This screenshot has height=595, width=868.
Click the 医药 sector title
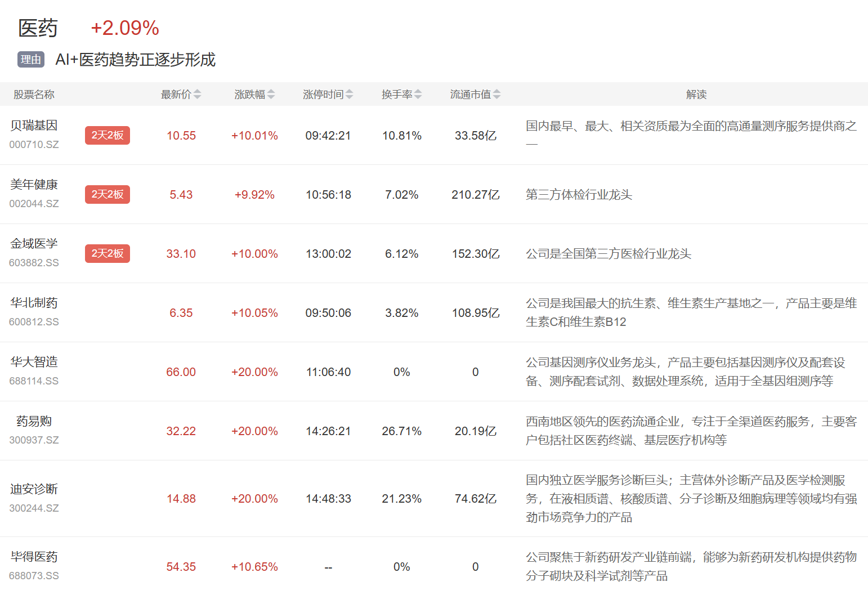(38, 28)
